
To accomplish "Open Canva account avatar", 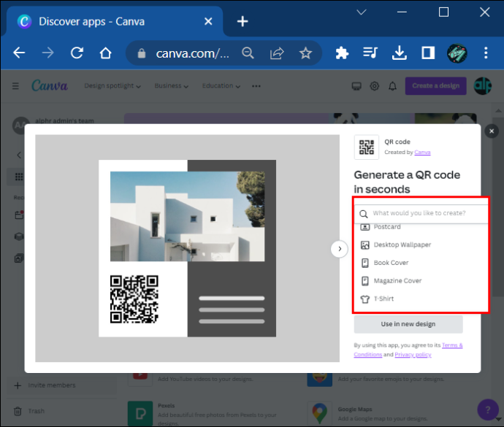I will click(x=483, y=86).
